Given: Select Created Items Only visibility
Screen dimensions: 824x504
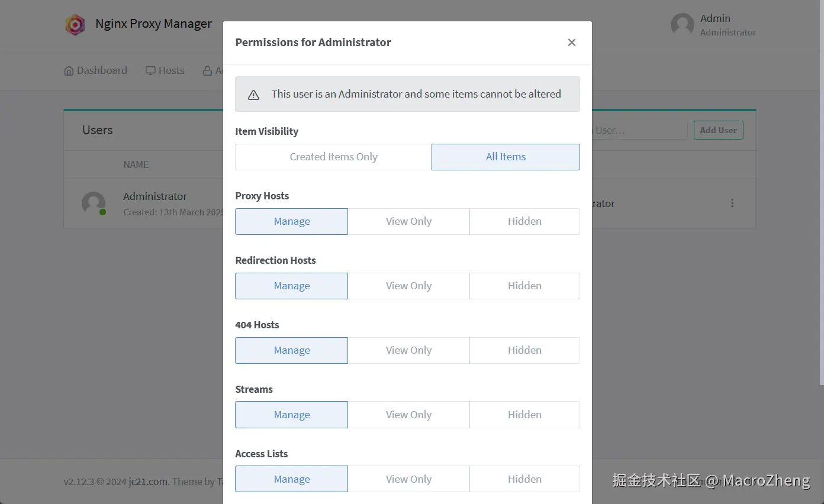Looking at the screenshot, I should (333, 157).
